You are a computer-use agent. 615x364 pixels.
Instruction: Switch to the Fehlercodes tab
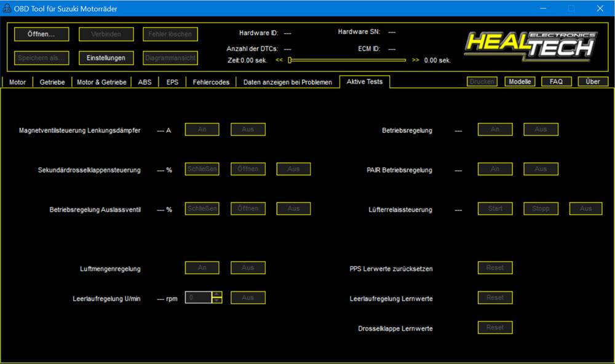coord(210,82)
